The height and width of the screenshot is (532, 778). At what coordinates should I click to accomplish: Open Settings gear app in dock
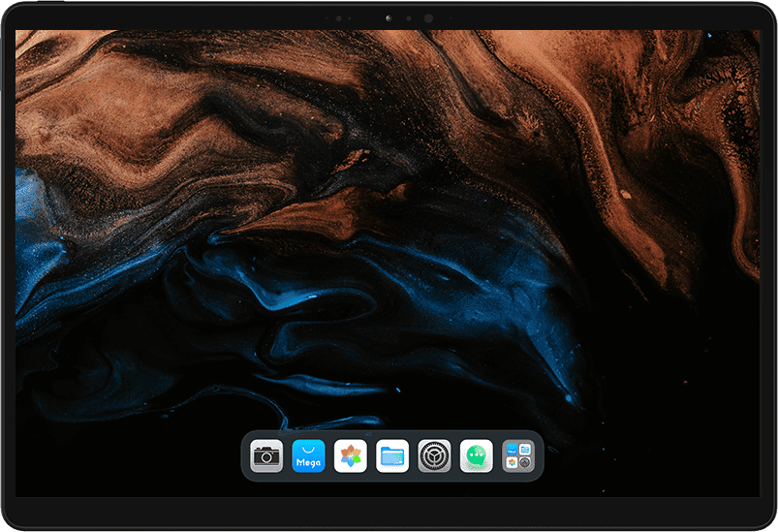click(434, 455)
